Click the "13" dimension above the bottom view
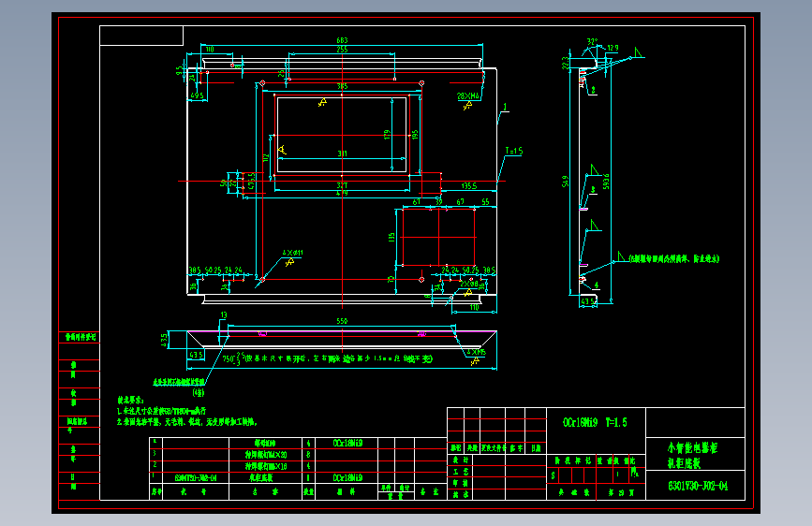The height and width of the screenshot is (526, 812). (x=223, y=314)
